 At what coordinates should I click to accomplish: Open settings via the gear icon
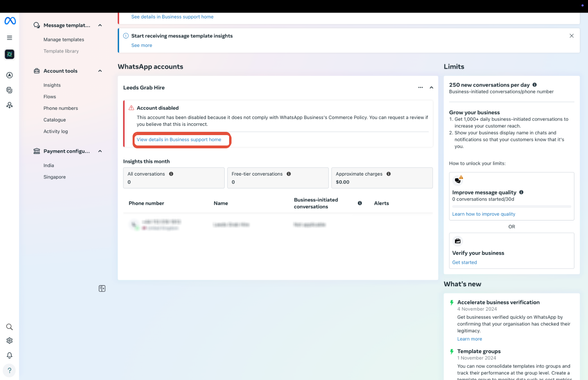tap(10, 340)
